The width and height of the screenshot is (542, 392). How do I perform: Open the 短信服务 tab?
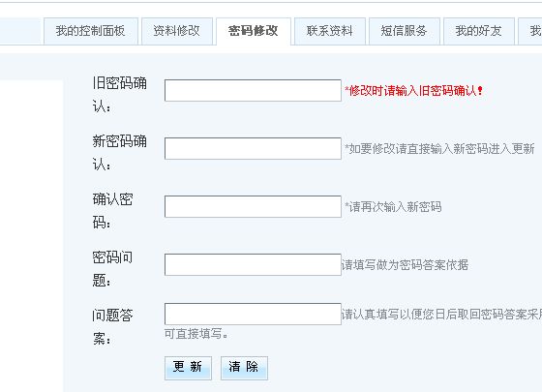coord(405,31)
